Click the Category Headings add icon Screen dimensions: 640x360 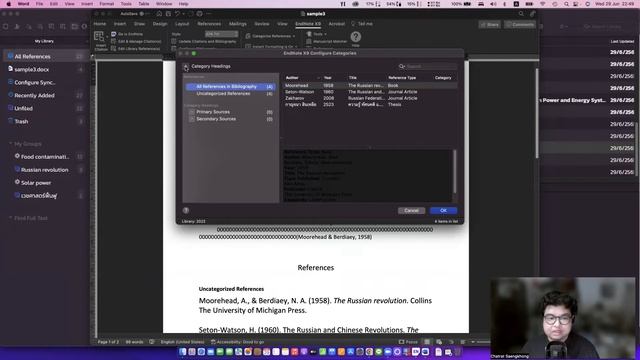click(x=186, y=66)
